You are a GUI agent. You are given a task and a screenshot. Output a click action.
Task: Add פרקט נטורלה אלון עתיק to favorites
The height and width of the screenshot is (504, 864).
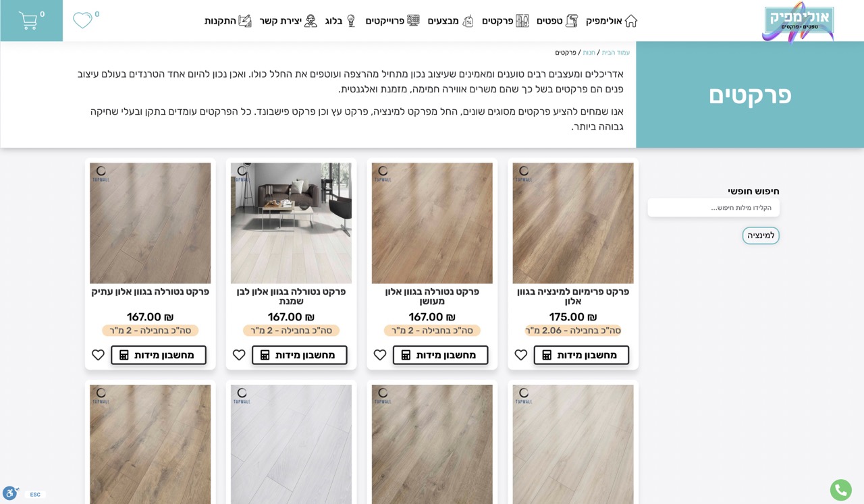pyautogui.click(x=98, y=355)
